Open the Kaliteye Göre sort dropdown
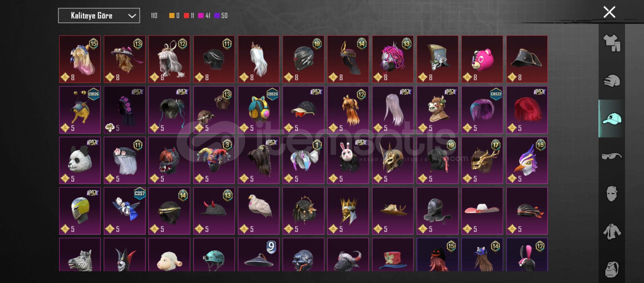The width and height of the screenshot is (644, 283). [99, 15]
